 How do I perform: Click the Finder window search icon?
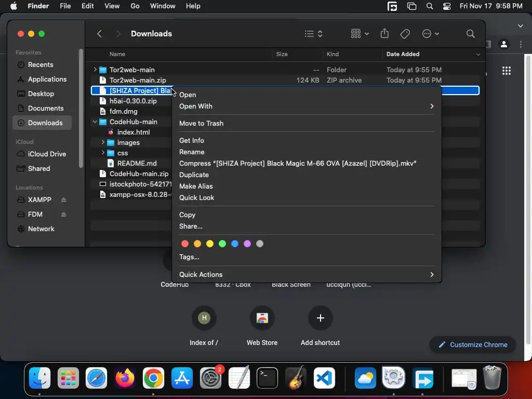(470, 34)
